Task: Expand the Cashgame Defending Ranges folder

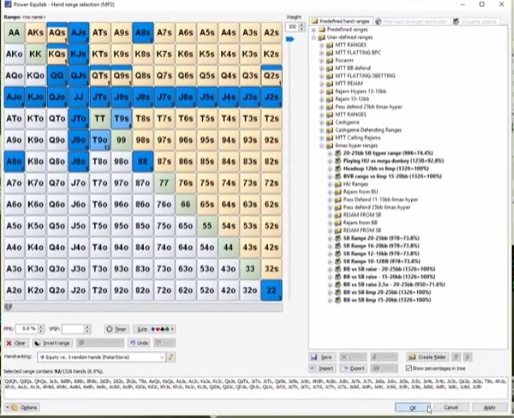Action: click(322, 130)
